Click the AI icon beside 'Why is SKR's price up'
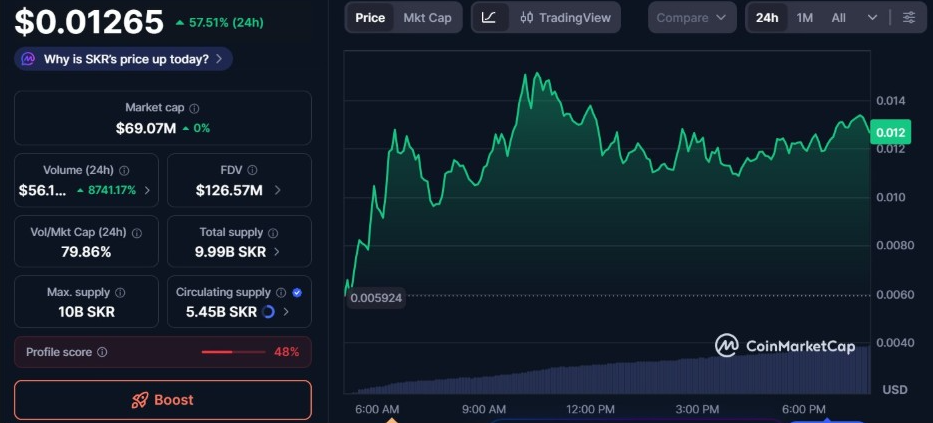Viewport: 933px width, 423px height. click(29, 59)
